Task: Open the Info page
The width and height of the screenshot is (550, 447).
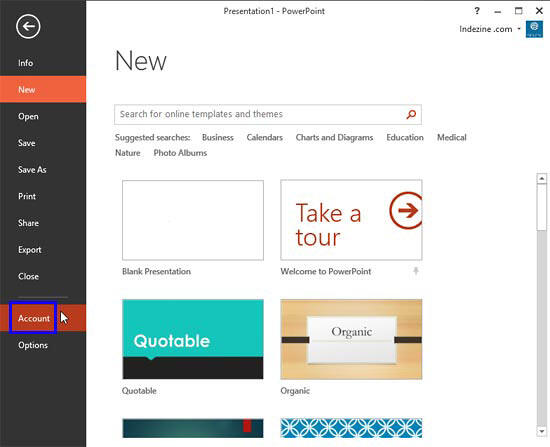Action: click(x=43, y=63)
